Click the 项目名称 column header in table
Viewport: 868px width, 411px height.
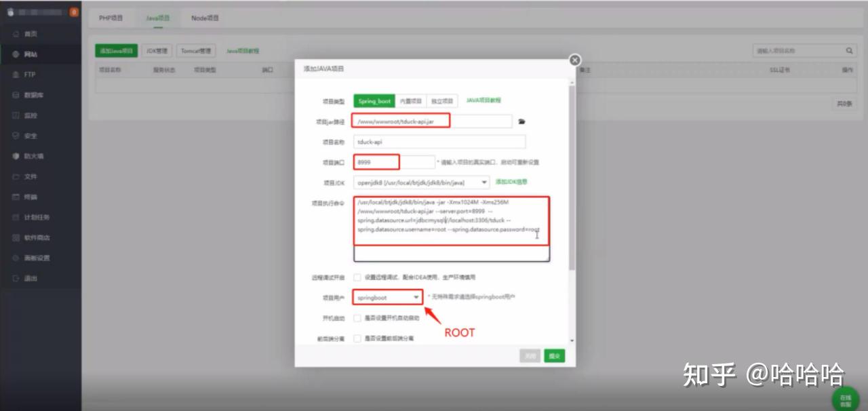pyautogui.click(x=109, y=70)
